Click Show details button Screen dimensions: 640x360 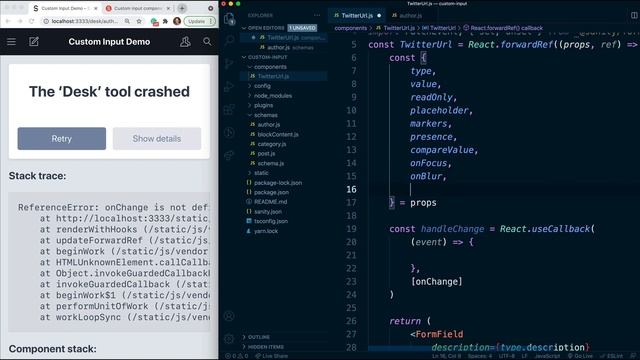pos(157,138)
